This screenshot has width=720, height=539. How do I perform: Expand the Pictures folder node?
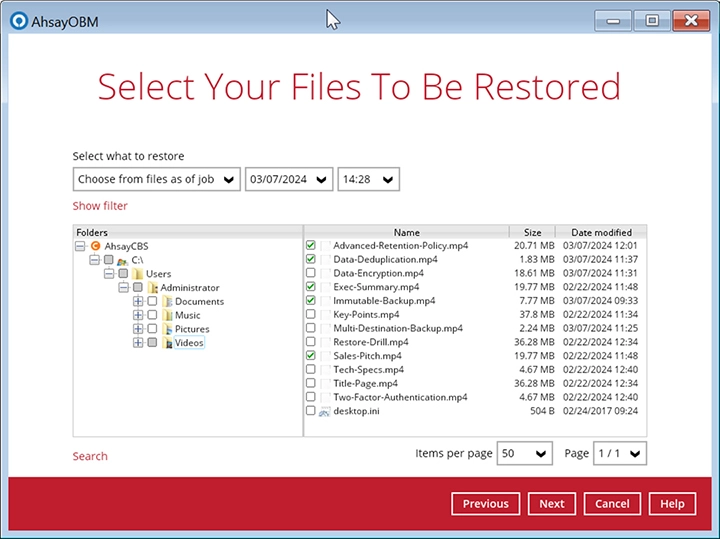[x=138, y=329]
